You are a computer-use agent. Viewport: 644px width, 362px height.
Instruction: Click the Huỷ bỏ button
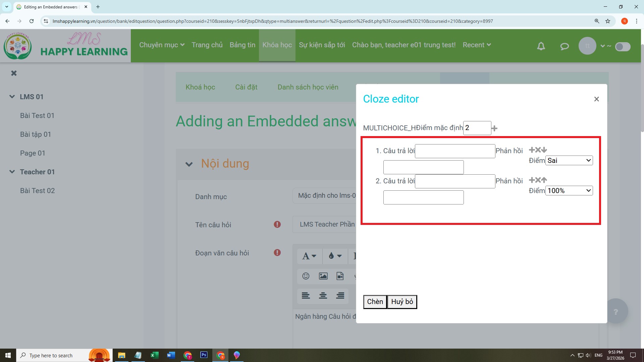click(x=402, y=302)
